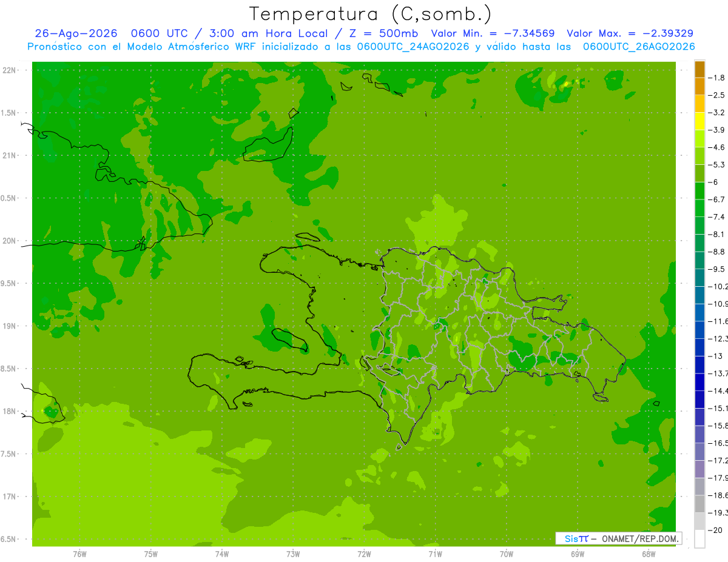Click the '21N' latitude label

(x=10, y=156)
